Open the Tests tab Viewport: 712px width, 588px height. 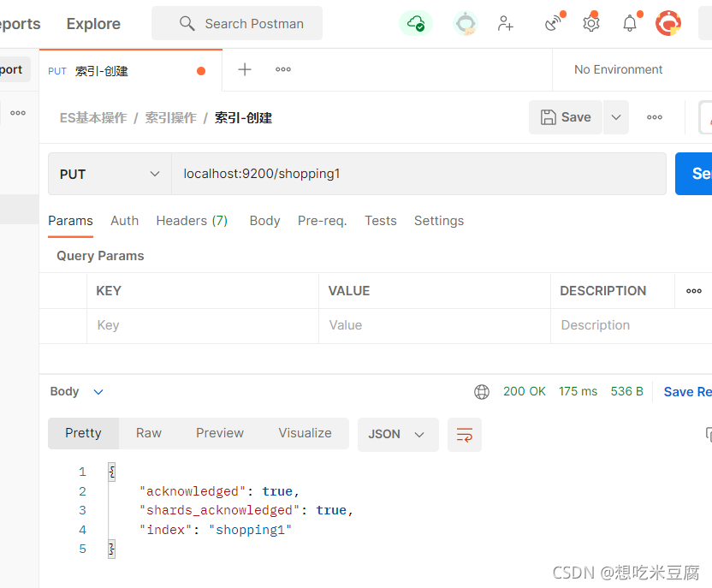381,221
